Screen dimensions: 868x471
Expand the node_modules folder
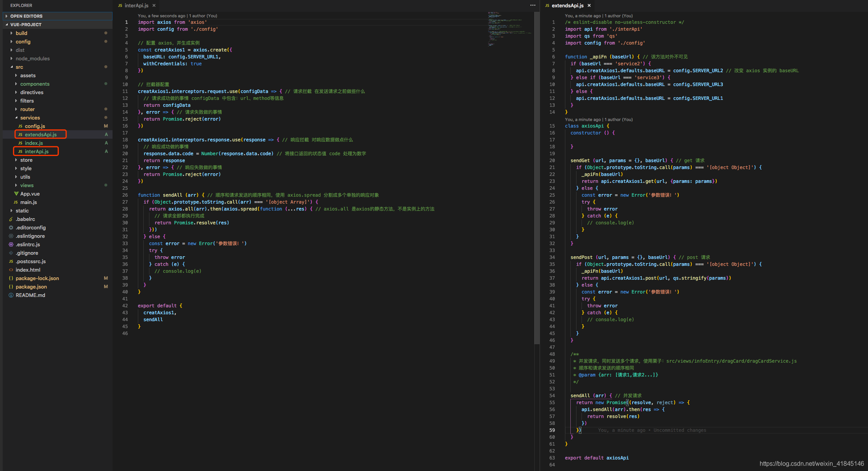pyautogui.click(x=32, y=58)
